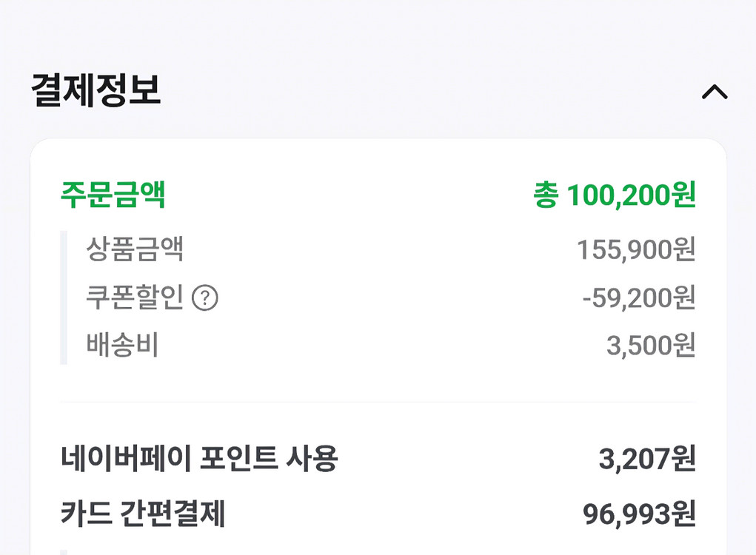Toggle the payment details panel closed
This screenshot has width=756, height=555.
point(713,91)
